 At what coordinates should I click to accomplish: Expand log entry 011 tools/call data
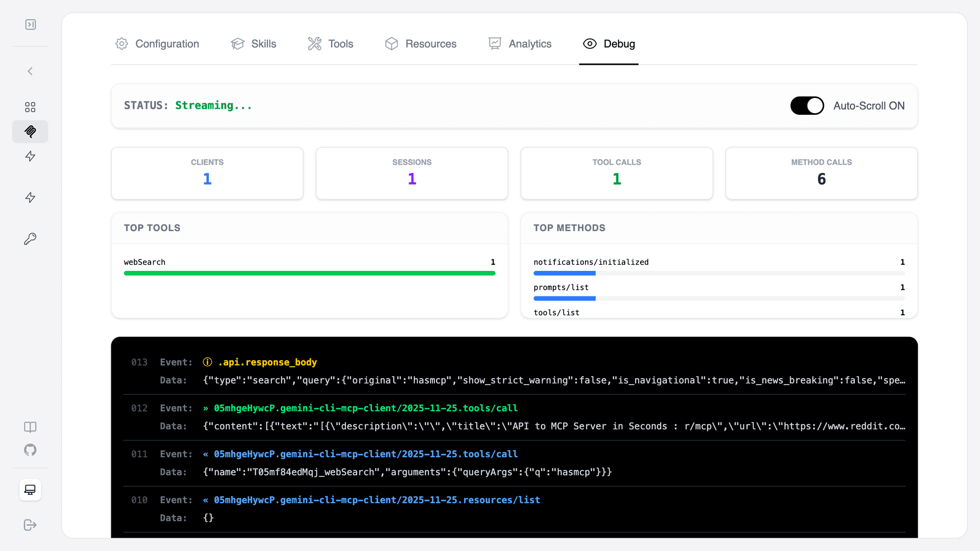407,472
